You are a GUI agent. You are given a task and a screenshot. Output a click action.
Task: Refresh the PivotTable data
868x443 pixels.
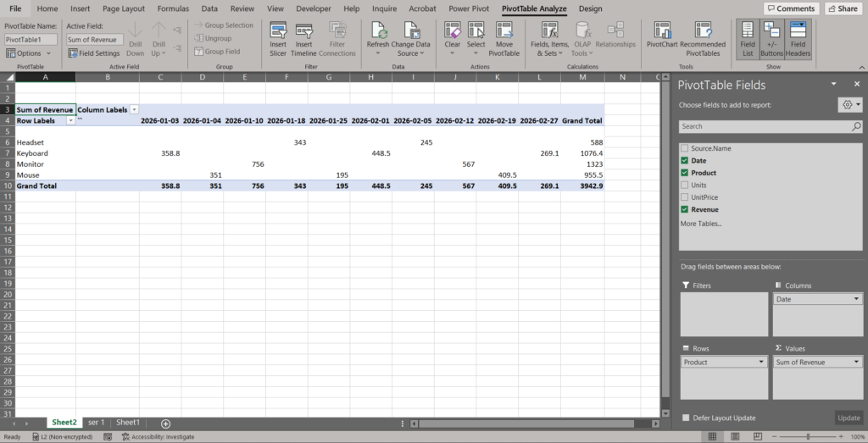tap(378, 34)
